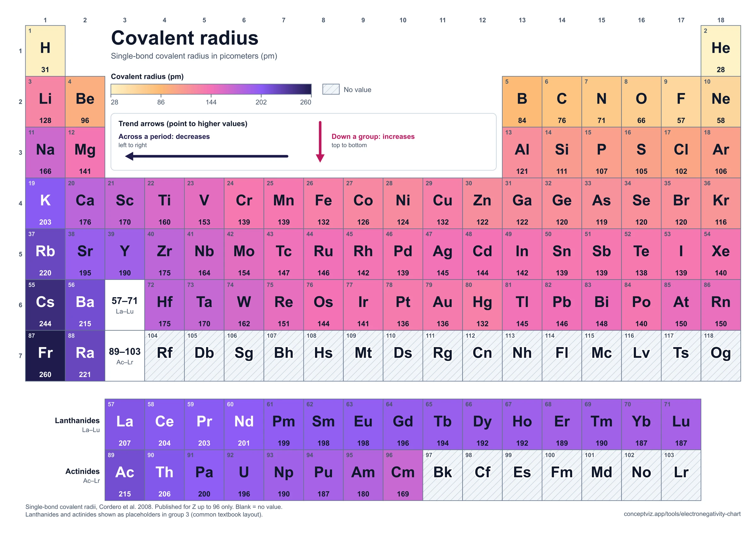Click the Uranium (U) element cell
Viewport: 756px width, 535px height.
pyautogui.click(x=244, y=475)
